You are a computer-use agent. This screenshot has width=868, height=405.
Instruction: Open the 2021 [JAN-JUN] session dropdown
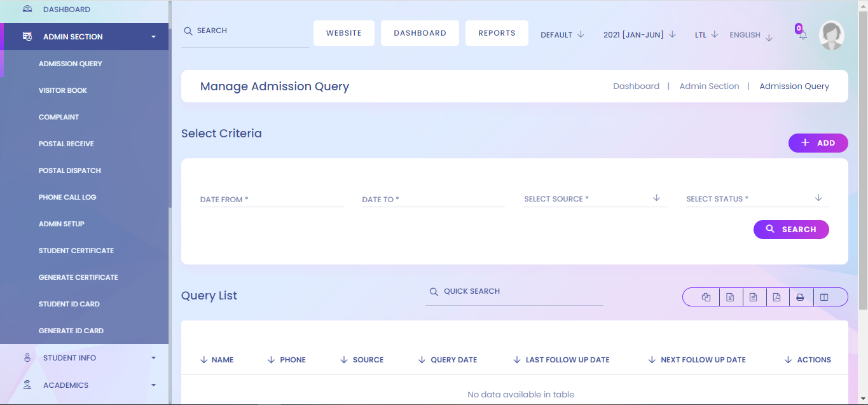click(x=638, y=34)
